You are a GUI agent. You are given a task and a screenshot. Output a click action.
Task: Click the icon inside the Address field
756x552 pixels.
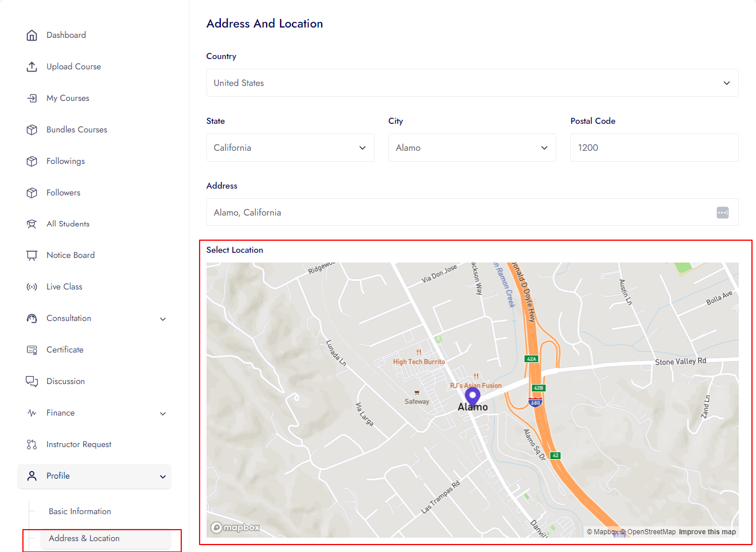tap(722, 213)
